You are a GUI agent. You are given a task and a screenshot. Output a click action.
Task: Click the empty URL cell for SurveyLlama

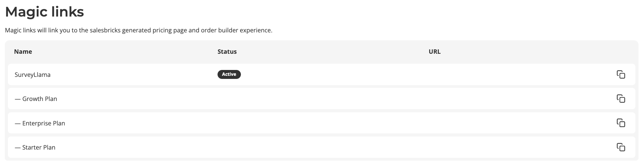(x=515, y=74)
